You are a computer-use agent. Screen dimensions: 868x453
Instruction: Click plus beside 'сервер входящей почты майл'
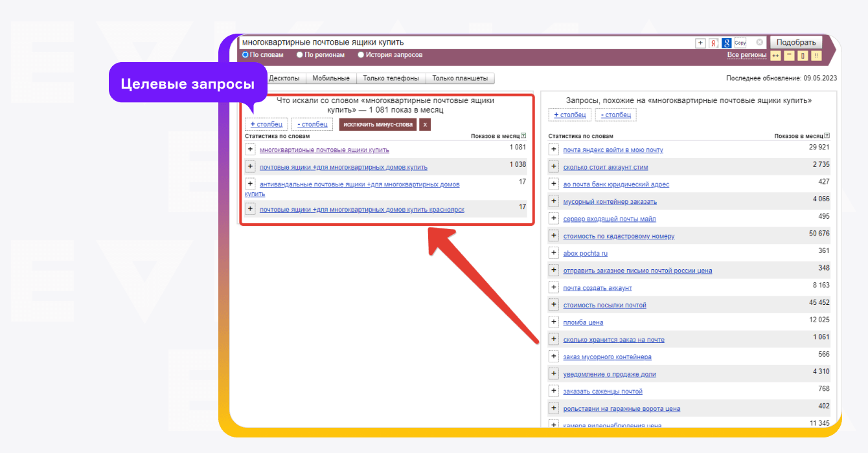(x=554, y=218)
